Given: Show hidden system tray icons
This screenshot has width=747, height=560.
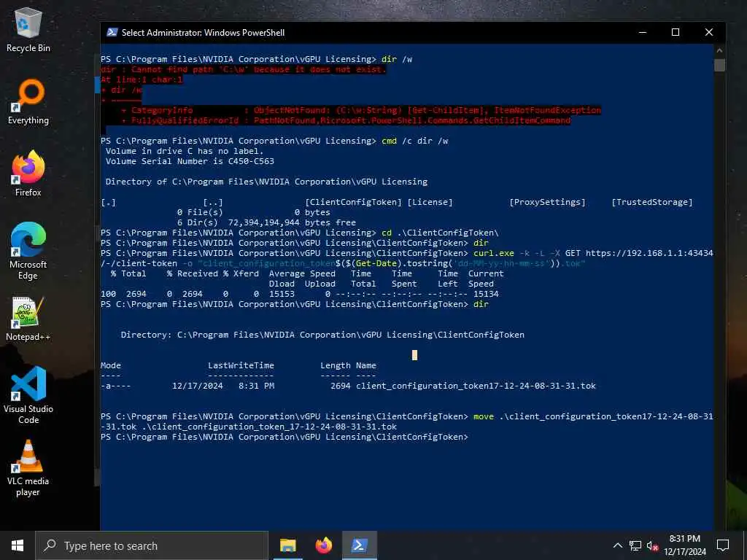Looking at the screenshot, I should pos(617,545).
